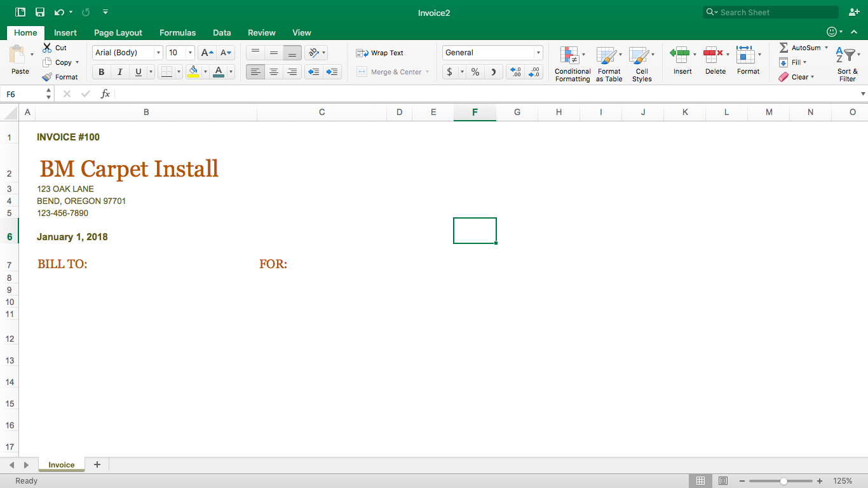Click the Clear button

coord(794,77)
